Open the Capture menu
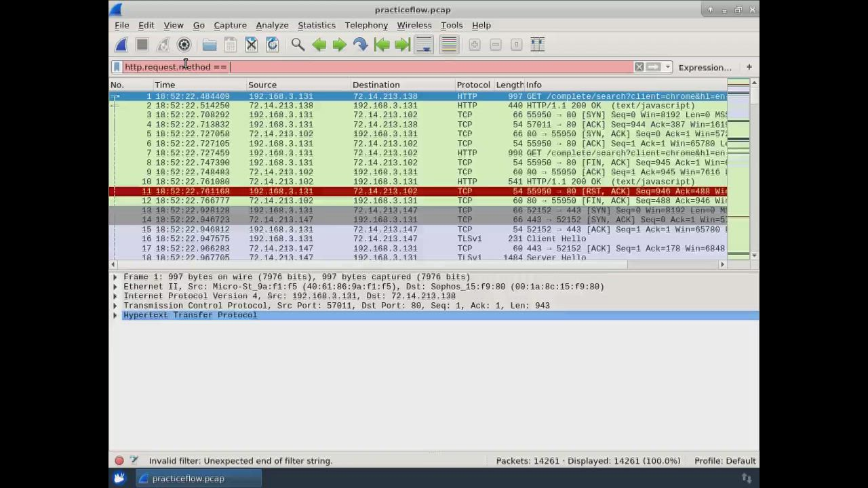This screenshot has width=868, height=488. pyautogui.click(x=231, y=25)
